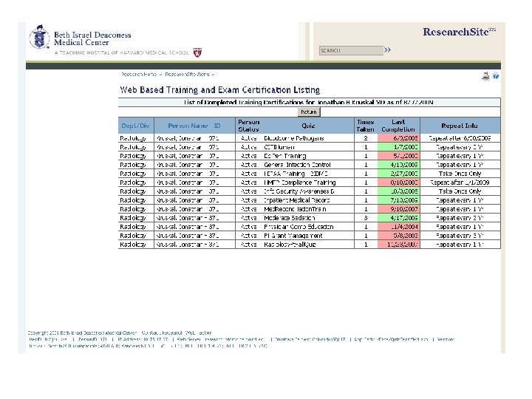The width and height of the screenshot is (532, 399).
Task: Open the ResearchSite Menu breadcrumb link
Action: click(187, 75)
